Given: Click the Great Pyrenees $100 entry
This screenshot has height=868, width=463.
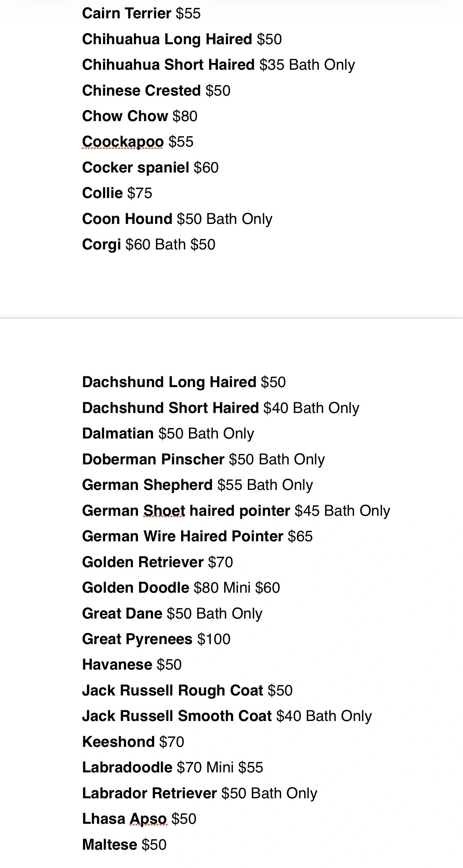Looking at the screenshot, I should tap(156, 639).
